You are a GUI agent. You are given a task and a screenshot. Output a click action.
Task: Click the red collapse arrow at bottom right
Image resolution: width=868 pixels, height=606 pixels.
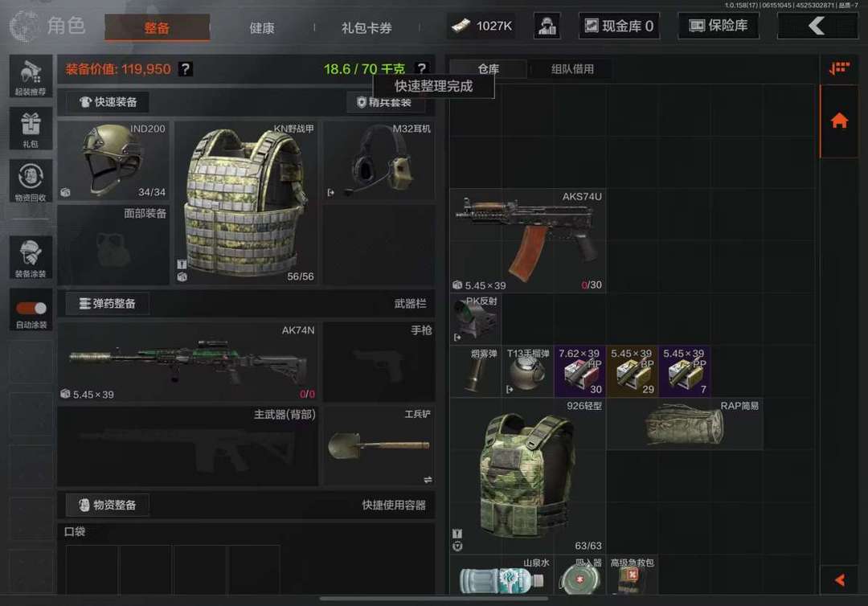pos(839,579)
